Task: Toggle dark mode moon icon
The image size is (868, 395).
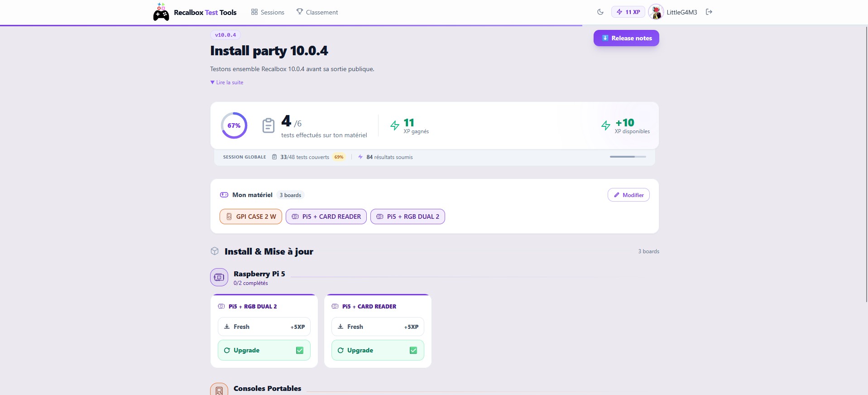Action: 600,12
